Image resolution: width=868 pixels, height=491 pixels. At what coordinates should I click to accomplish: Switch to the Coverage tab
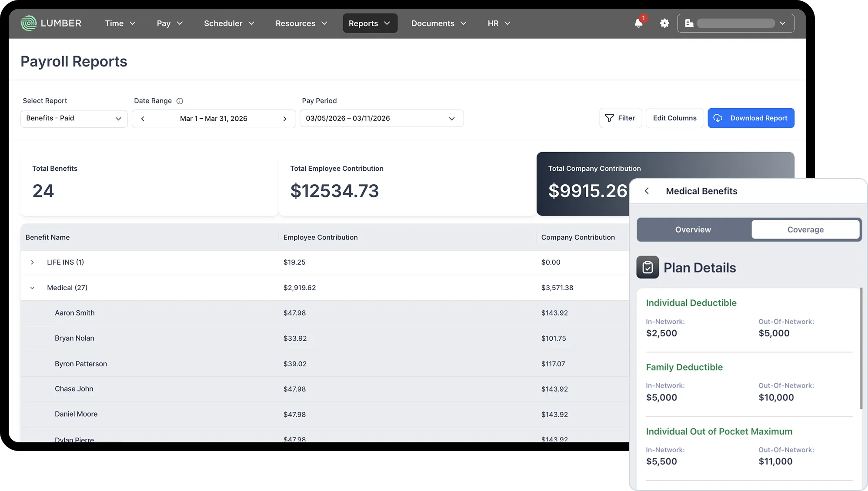[805, 229]
